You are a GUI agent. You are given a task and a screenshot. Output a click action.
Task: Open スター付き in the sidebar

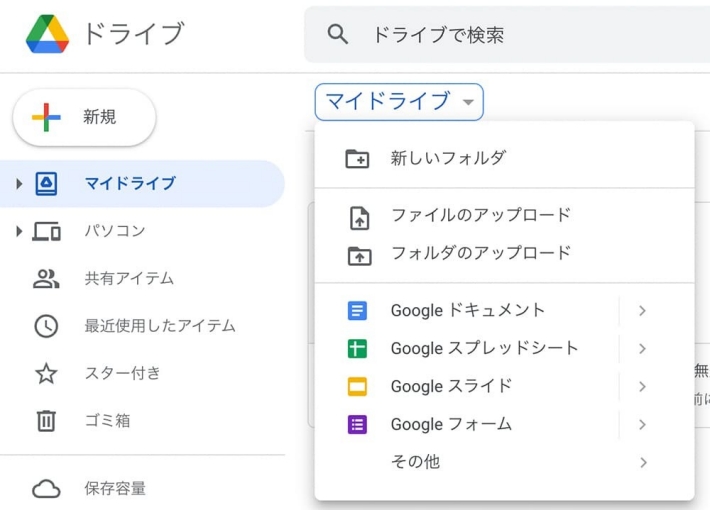142,373
